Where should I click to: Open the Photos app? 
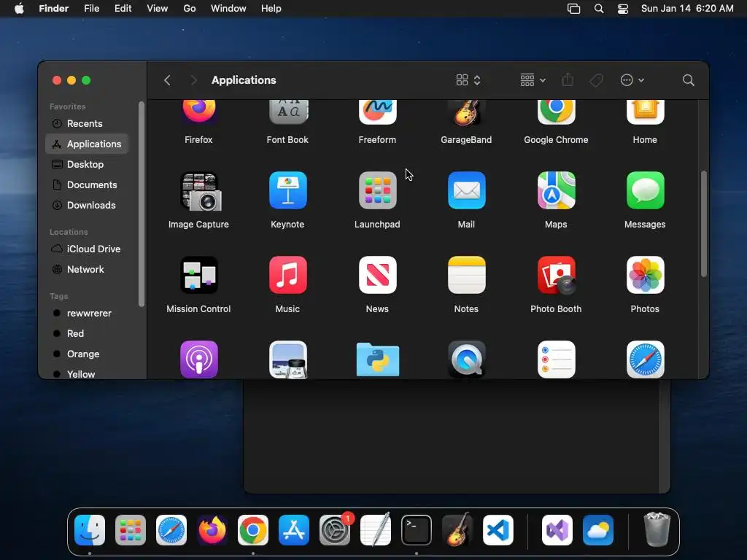tap(645, 275)
